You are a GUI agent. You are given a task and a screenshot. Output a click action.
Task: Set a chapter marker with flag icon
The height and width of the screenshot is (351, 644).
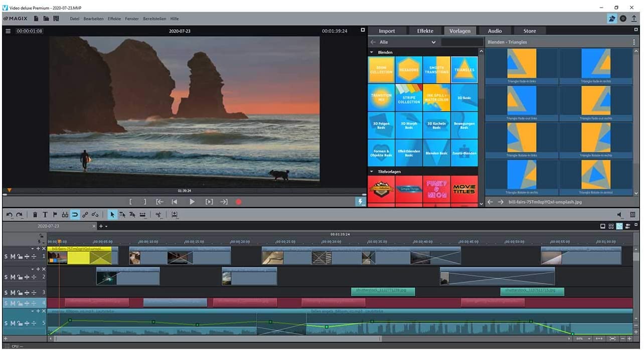[x=55, y=215]
